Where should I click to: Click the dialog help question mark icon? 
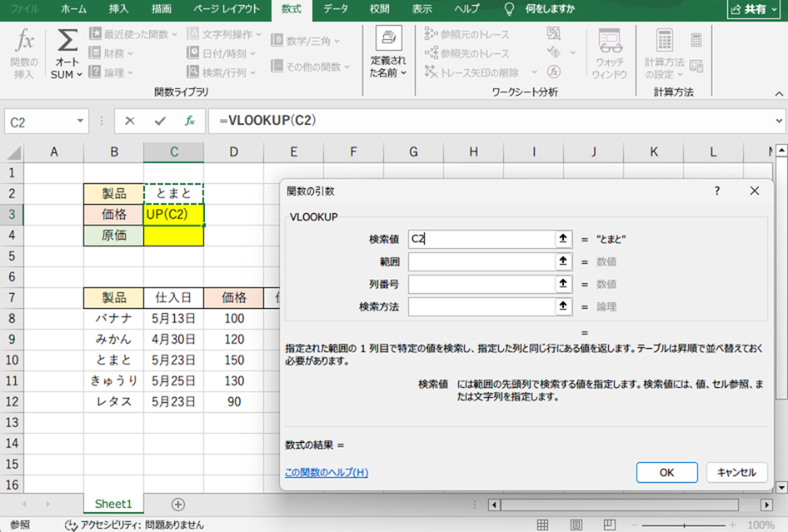click(717, 191)
